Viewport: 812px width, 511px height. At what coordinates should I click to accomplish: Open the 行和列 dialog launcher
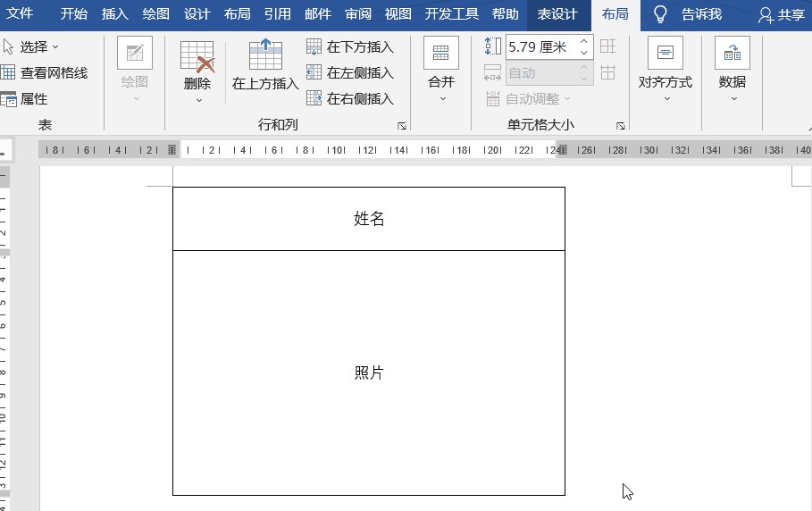[x=402, y=126]
